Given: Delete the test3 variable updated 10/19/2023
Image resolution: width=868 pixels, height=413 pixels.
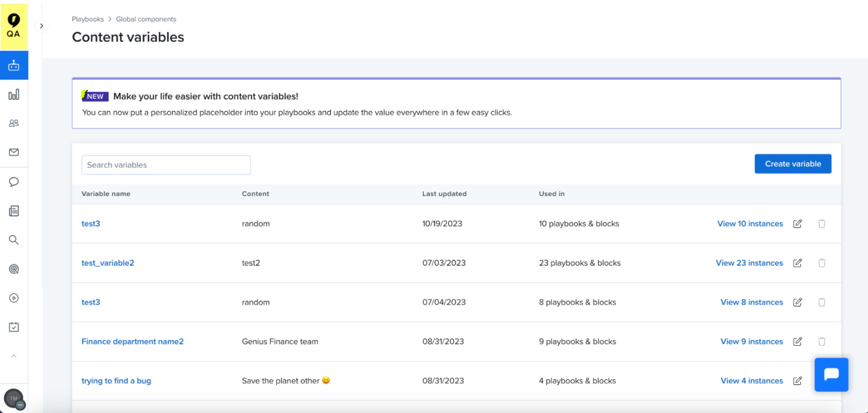Looking at the screenshot, I should (822, 223).
